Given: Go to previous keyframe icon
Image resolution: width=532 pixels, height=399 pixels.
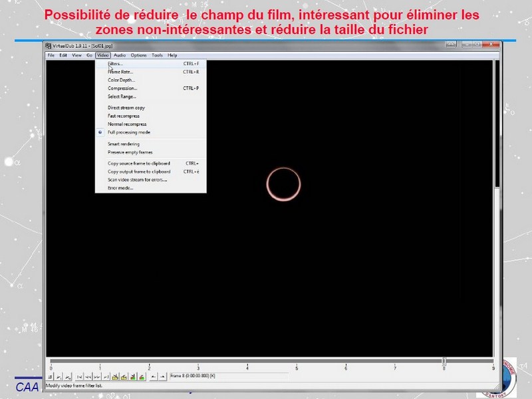Looking at the screenshot, I should pos(115,376).
